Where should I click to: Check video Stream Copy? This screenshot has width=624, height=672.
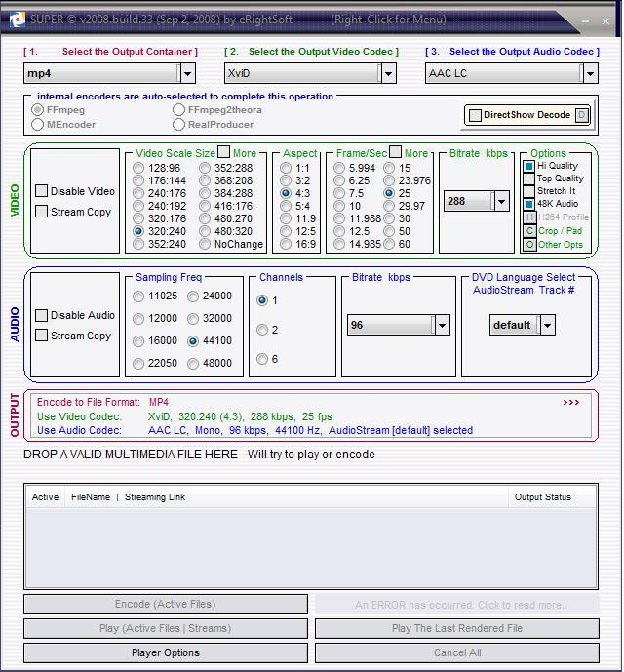(x=42, y=212)
